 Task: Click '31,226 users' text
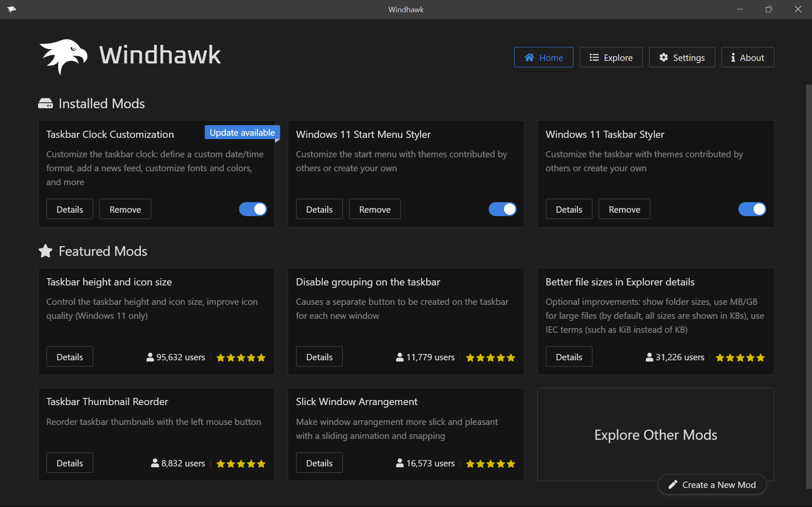(680, 357)
